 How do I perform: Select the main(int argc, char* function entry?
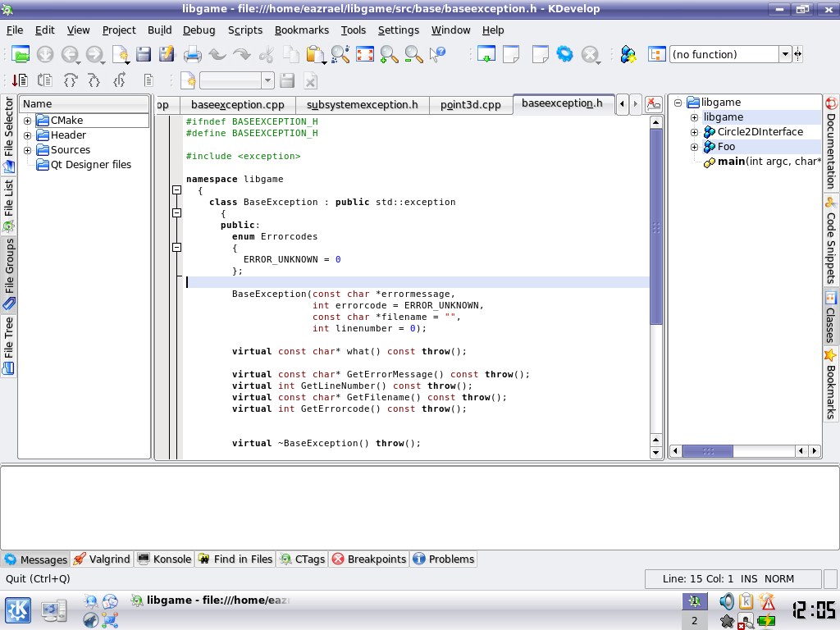click(762, 162)
